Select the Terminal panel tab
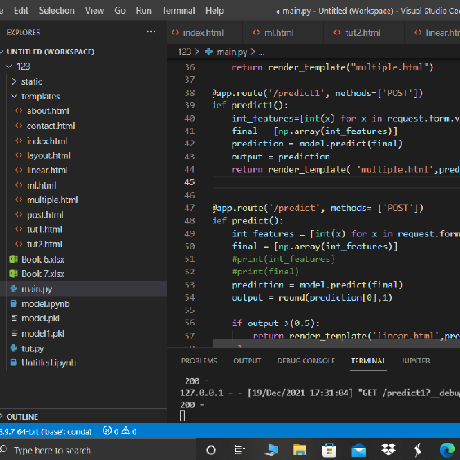460x460 pixels. click(x=368, y=360)
